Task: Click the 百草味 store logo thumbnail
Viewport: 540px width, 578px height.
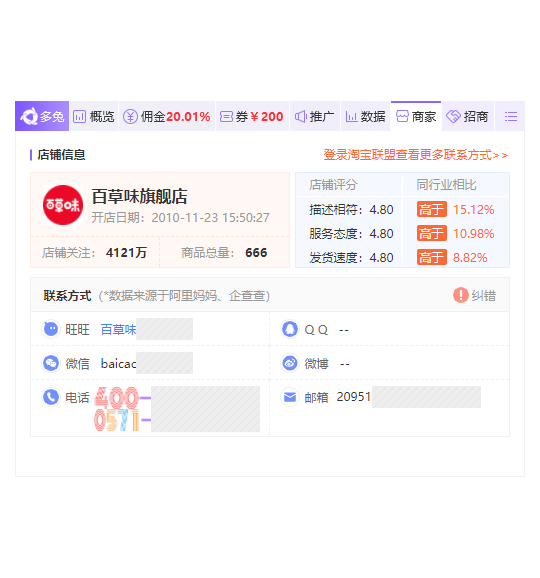Action: [x=63, y=205]
